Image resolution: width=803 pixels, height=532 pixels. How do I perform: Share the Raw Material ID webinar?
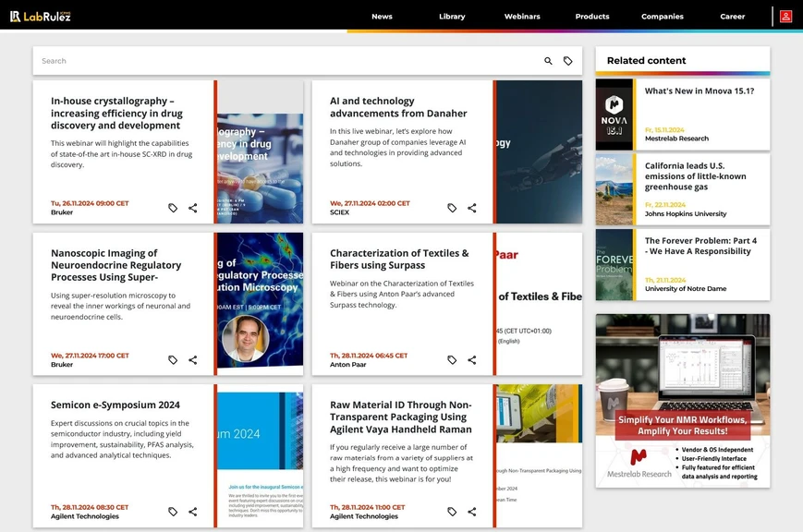(471, 512)
